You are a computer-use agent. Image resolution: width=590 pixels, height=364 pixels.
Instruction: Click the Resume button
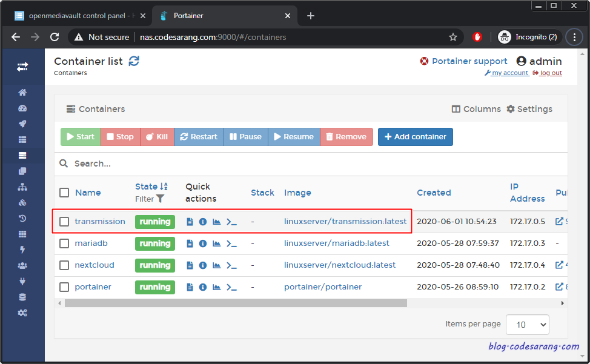294,136
